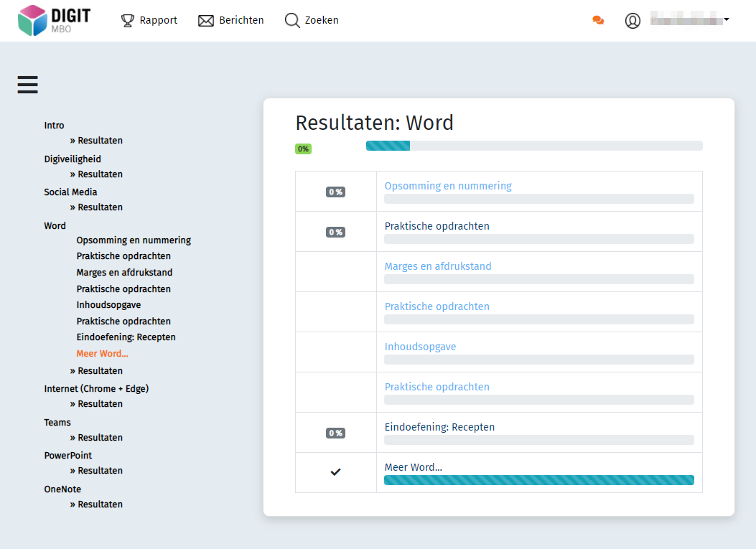Open the hamburger navigation menu

point(27,84)
